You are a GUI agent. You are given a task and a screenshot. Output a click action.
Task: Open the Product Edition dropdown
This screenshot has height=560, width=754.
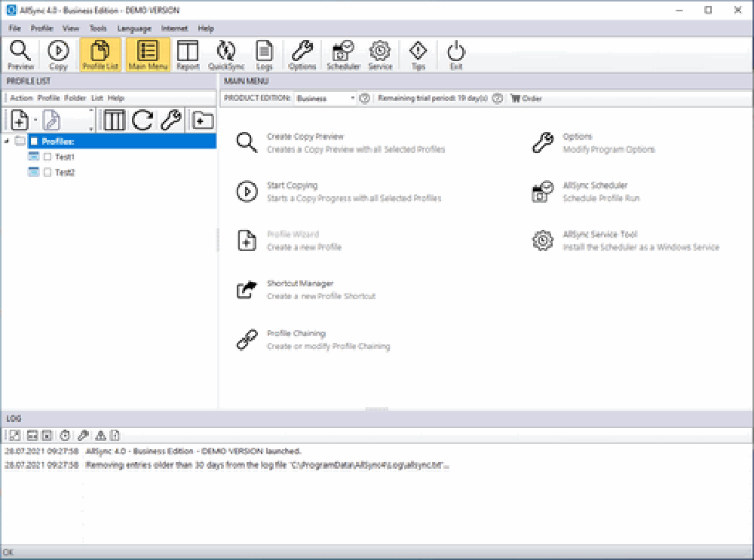tap(352, 97)
